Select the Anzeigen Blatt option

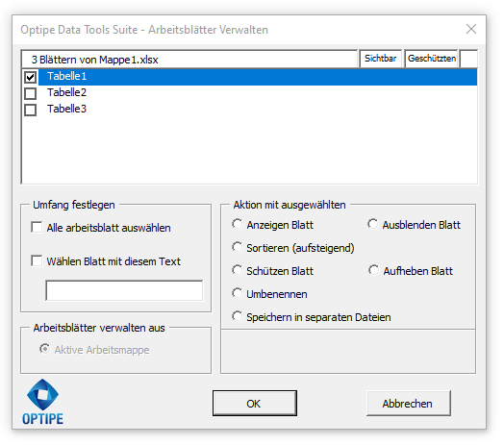click(x=237, y=224)
